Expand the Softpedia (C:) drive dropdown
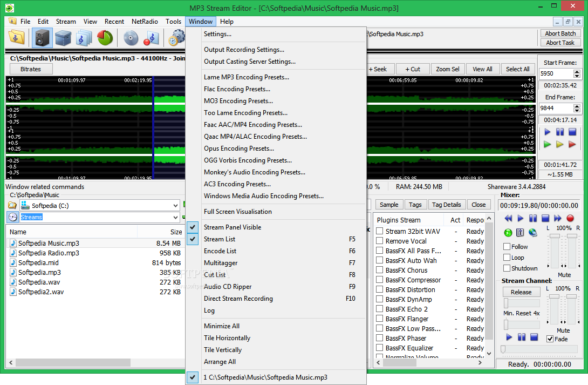 click(175, 206)
